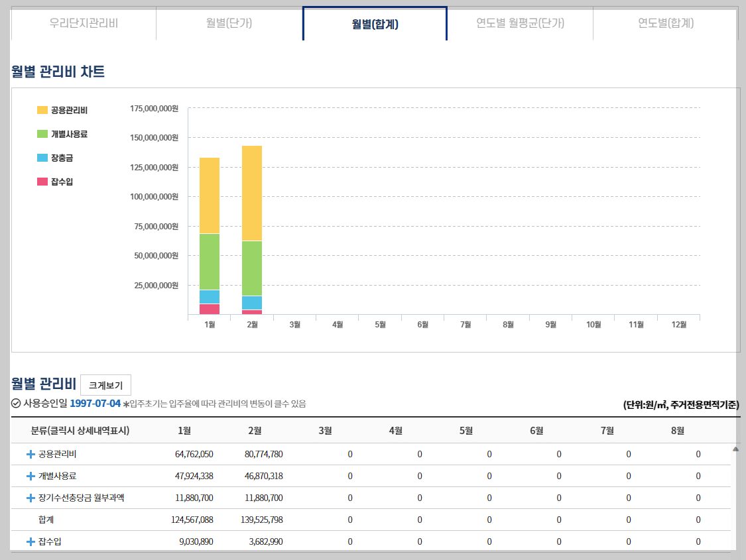Click the 크게보기 button

105,385
